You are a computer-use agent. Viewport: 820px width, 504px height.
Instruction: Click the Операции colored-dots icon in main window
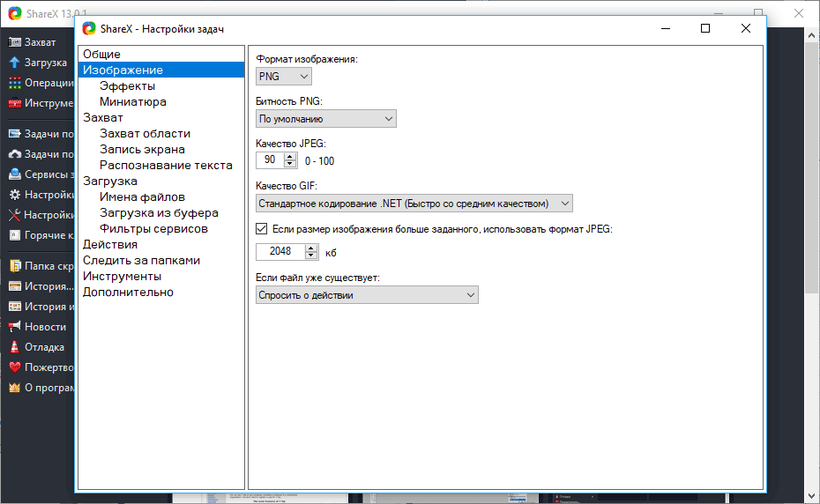pyautogui.click(x=15, y=83)
